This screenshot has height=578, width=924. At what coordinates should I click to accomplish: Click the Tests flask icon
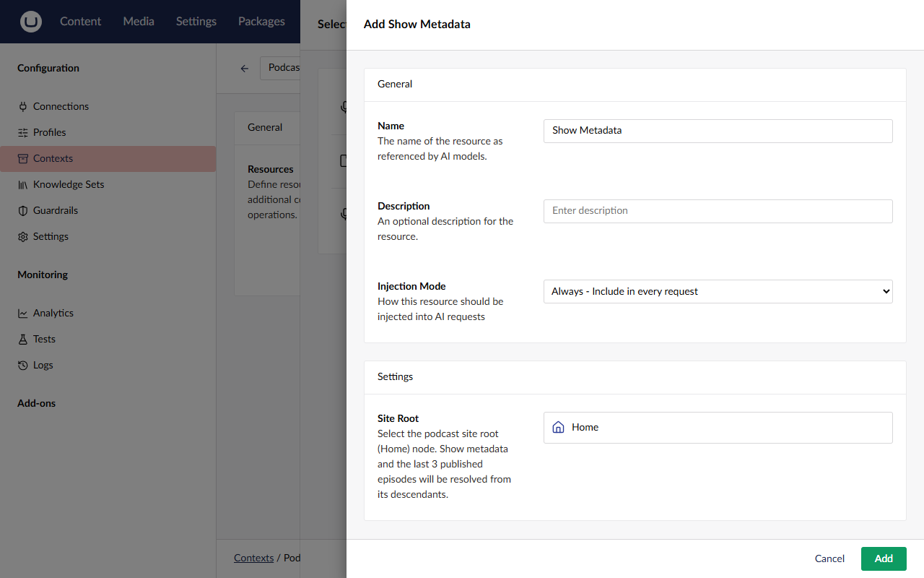[x=23, y=339]
